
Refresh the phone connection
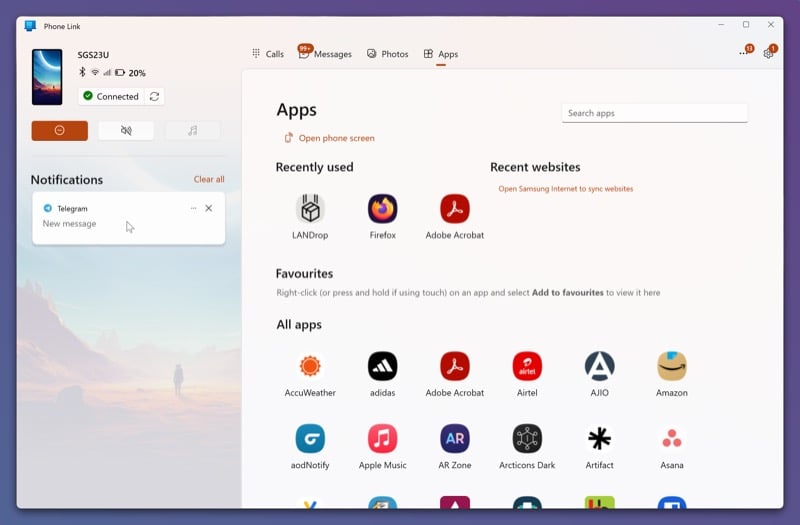pos(154,96)
